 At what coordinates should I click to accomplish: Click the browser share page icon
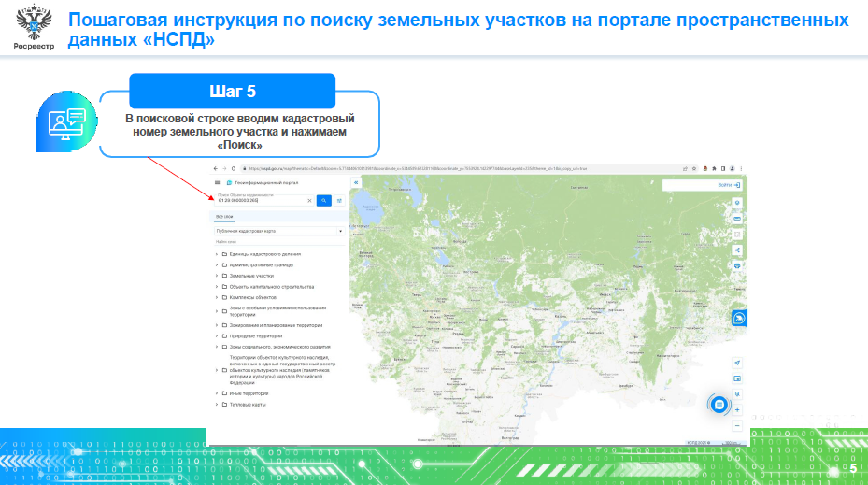coord(685,168)
